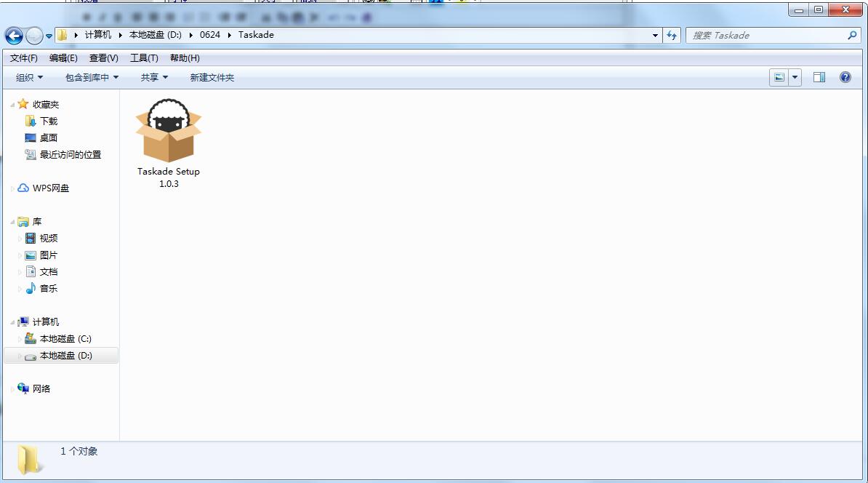
Task: Open 最近访问的位置 in favorites
Action: click(x=71, y=154)
